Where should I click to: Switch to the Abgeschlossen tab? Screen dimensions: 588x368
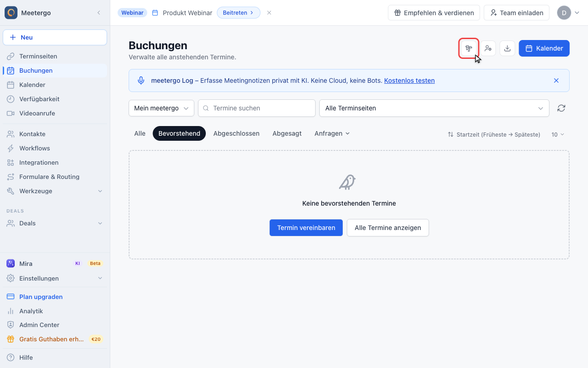pyautogui.click(x=236, y=133)
